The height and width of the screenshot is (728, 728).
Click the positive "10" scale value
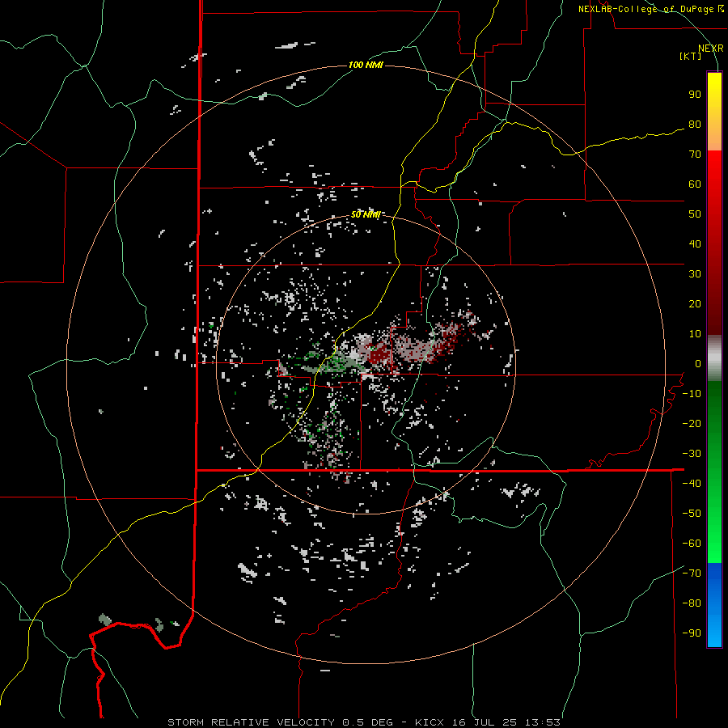point(695,334)
